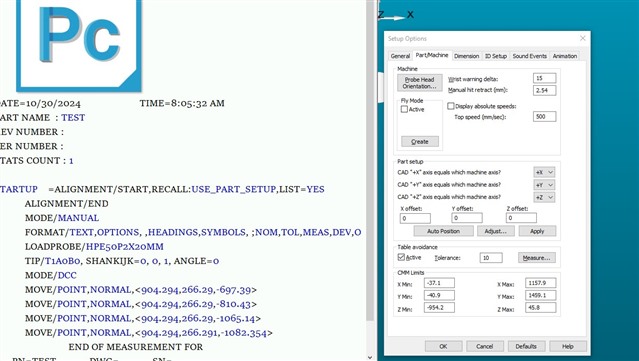Select the Y Max limit field
This screenshot has height=361, width=639.
click(x=541, y=295)
